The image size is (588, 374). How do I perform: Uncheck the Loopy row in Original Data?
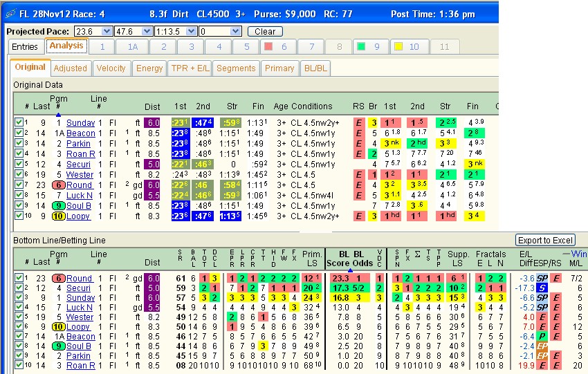(19, 216)
